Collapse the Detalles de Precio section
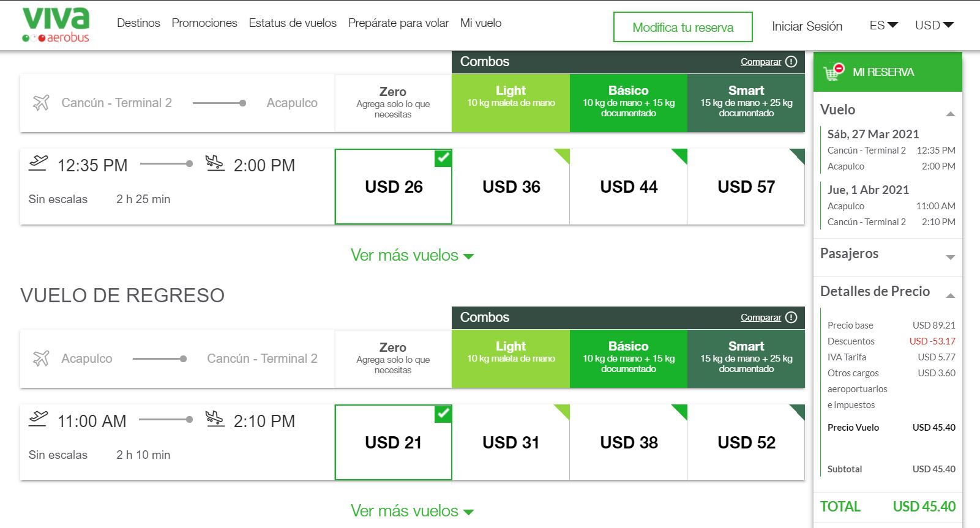 pyautogui.click(x=950, y=296)
